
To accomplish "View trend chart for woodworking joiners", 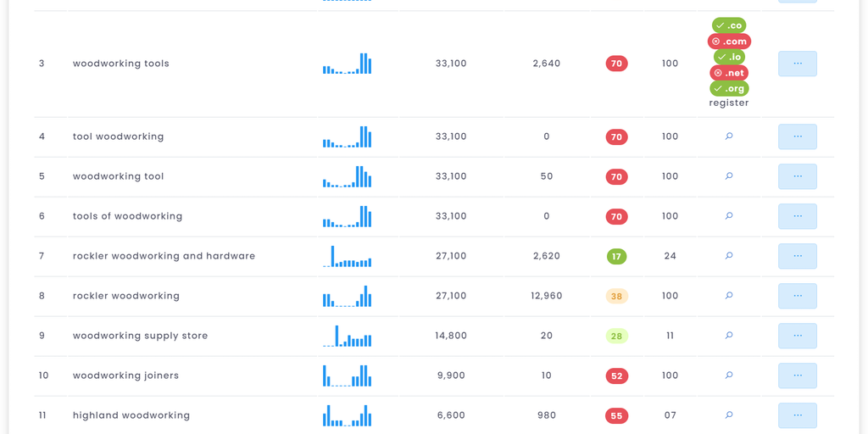I will [347, 376].
